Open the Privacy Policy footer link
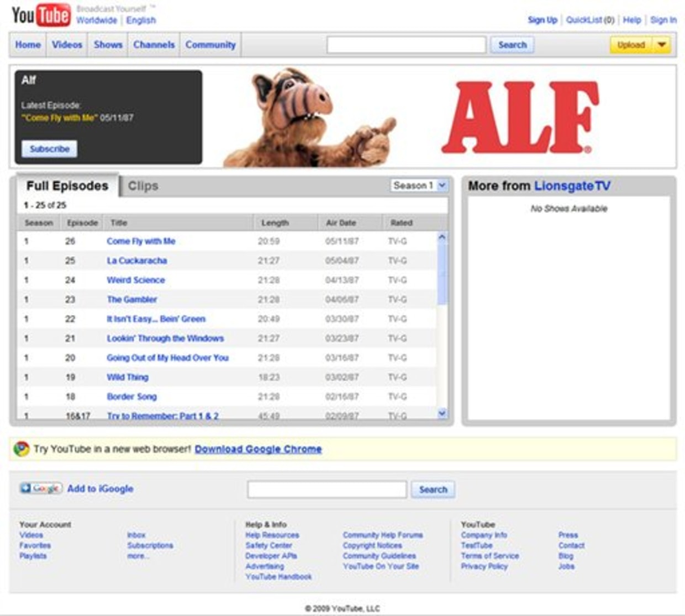 [484, 566]
